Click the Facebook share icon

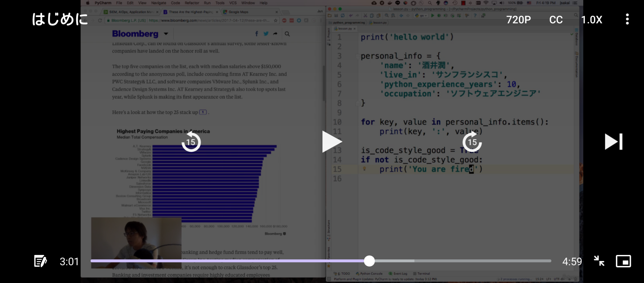click(257, 34)
